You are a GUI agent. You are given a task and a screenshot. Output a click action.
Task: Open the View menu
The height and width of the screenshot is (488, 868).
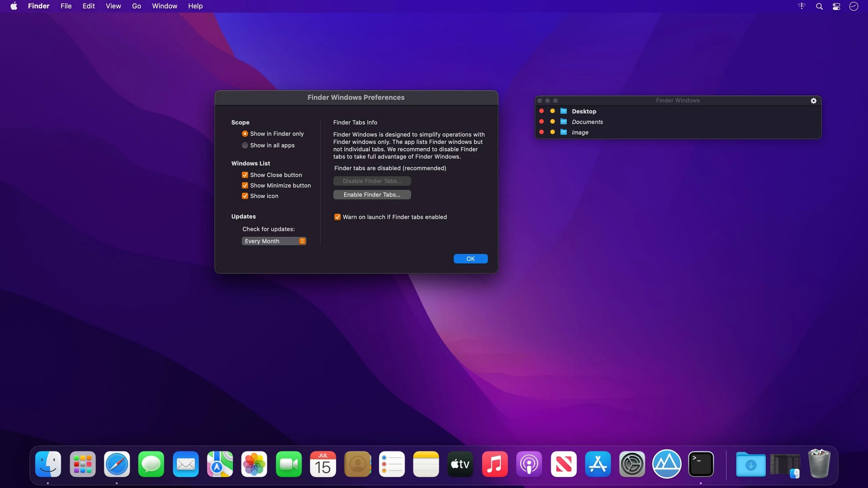pos(113,6)
